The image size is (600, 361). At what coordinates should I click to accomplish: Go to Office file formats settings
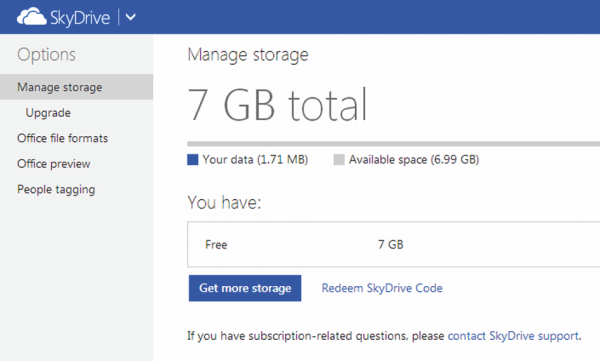point(62,138)
